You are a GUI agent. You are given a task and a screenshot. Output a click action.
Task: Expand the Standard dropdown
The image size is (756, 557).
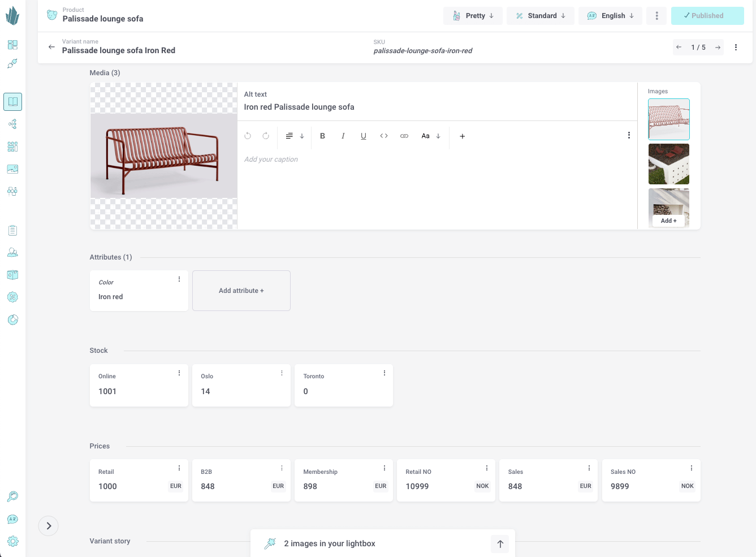[x=540, y=16]
